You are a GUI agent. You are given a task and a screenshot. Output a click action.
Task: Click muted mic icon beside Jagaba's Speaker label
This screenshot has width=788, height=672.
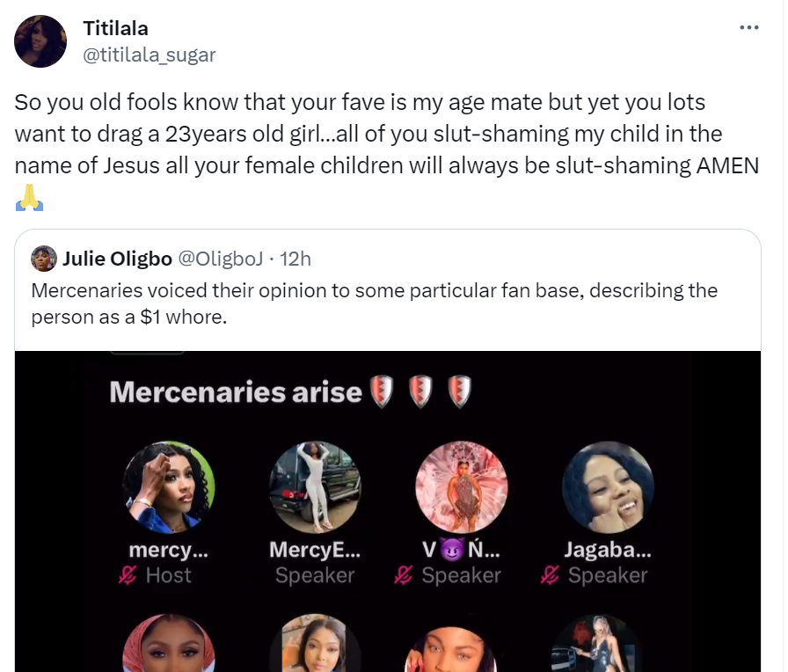pos(551,576)
